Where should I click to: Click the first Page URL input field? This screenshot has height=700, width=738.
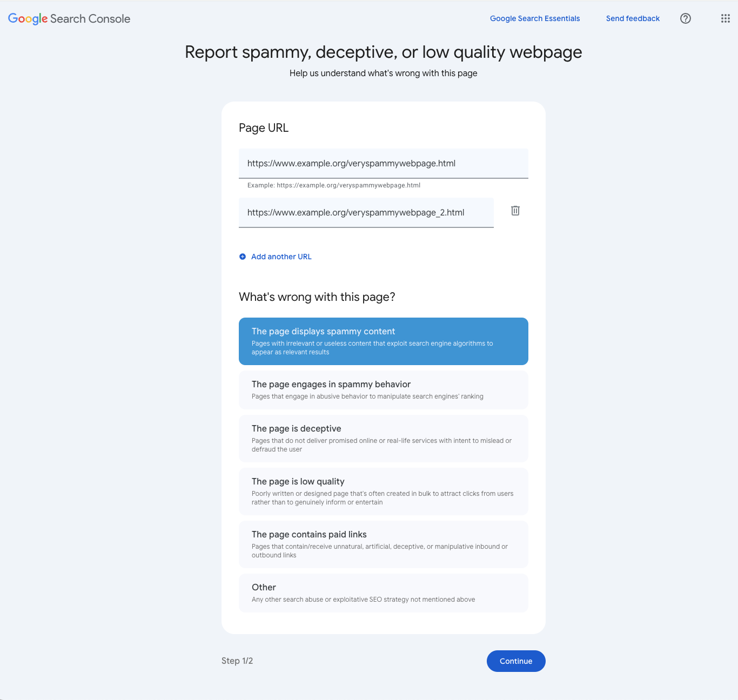(383, 163)
